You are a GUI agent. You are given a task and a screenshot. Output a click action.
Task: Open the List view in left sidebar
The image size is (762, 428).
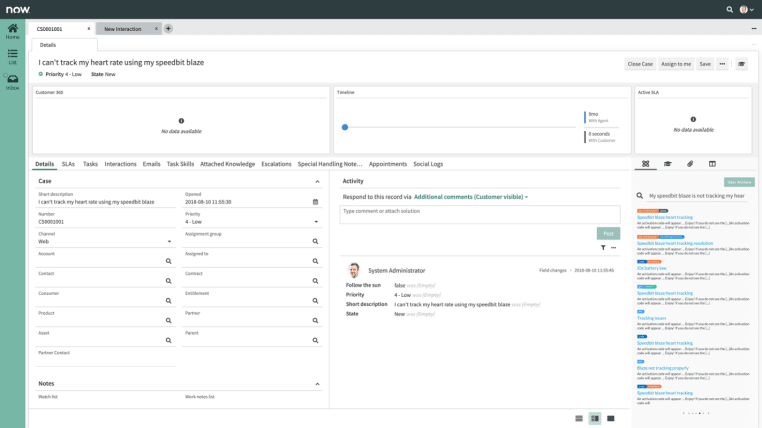tap(12, 56)
